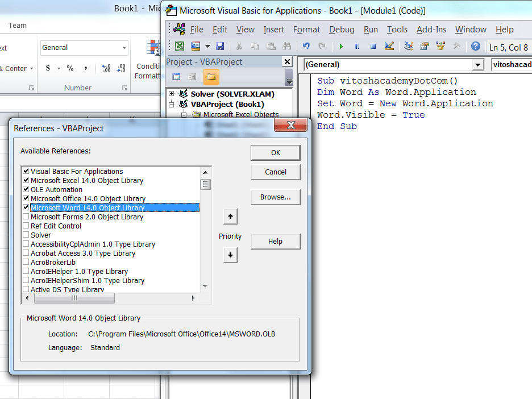
Task: Select the Toggle Folders icon in Project Explorer
Action: tap(211, 76)
